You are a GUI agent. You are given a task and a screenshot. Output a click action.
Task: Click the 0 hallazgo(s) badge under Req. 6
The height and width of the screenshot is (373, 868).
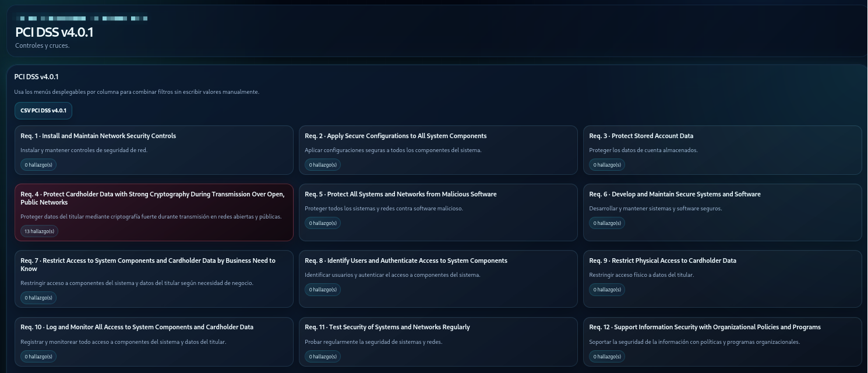[x=607, y=223]
